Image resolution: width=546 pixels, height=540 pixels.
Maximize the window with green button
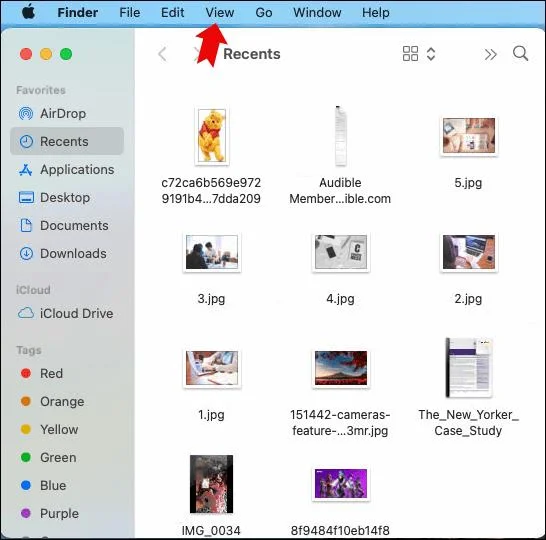click(x=66, y=54)
